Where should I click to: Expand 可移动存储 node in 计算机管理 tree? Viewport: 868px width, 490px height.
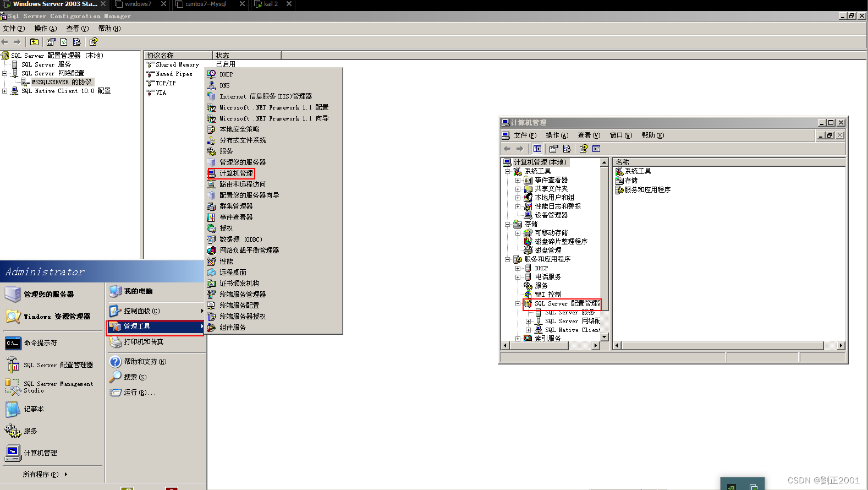tap(518, 233)
